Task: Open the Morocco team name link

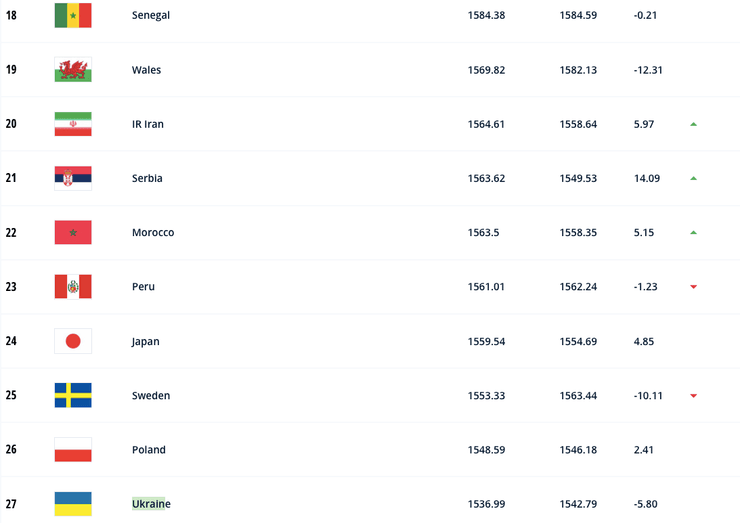Action: pos(153,232)
